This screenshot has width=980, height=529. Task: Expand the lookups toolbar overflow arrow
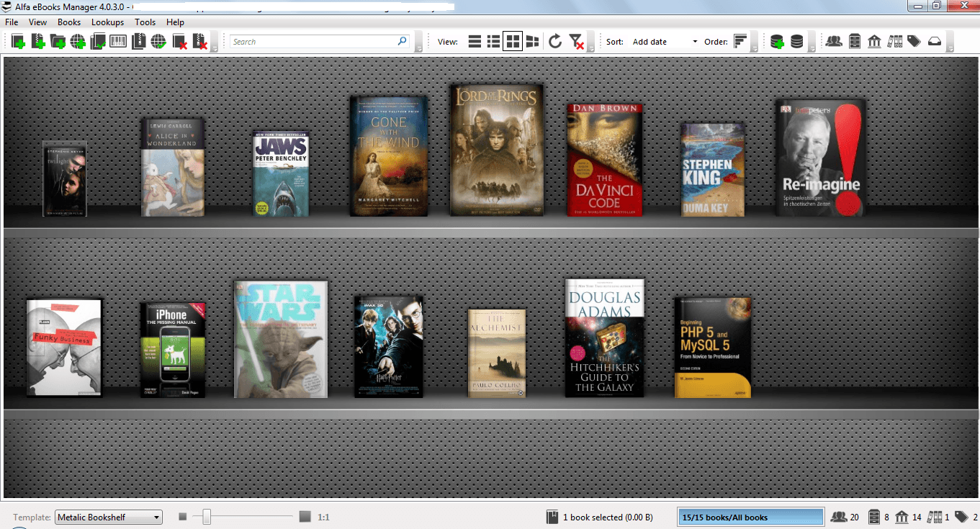click(x=950, y=42)
